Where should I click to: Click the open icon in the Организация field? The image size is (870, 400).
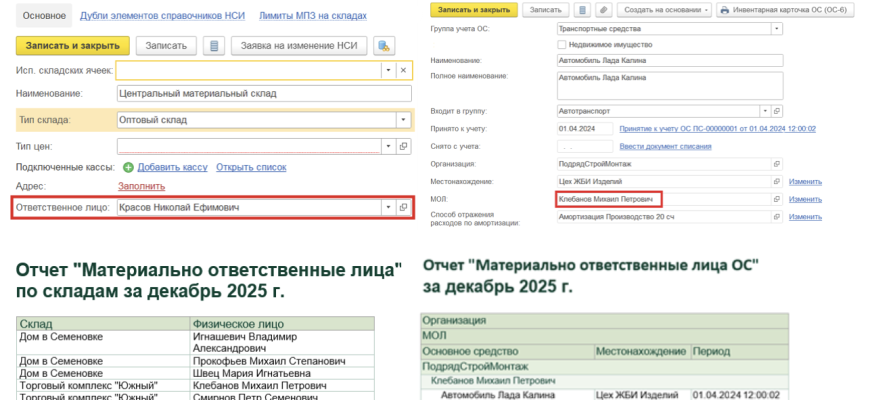[776, 164]
